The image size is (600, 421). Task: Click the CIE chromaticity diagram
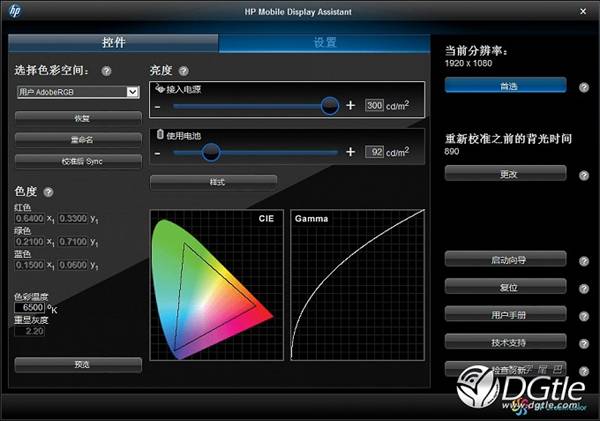click(x=217, y=285)
